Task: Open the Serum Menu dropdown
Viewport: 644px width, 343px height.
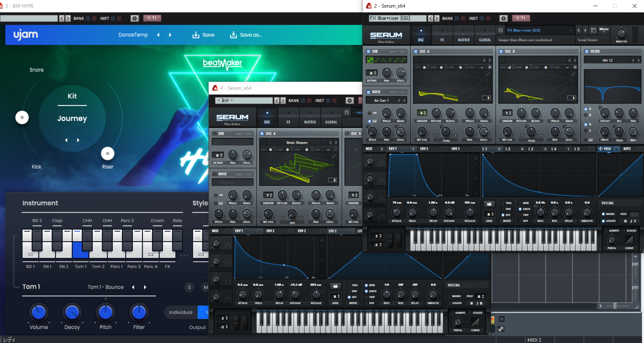Action: (x=604, y=30)
